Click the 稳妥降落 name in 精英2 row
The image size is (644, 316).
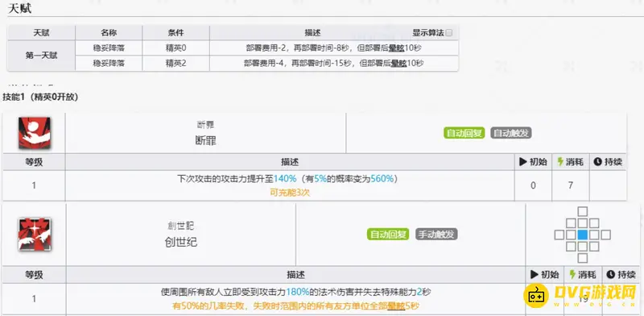[x=109, y=64]
